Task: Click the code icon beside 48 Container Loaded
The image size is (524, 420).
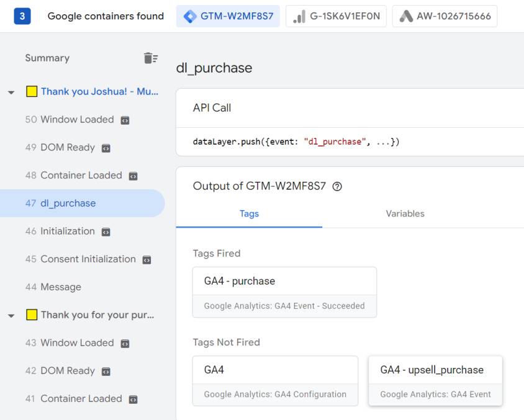Action: click(x=133, y=176)
